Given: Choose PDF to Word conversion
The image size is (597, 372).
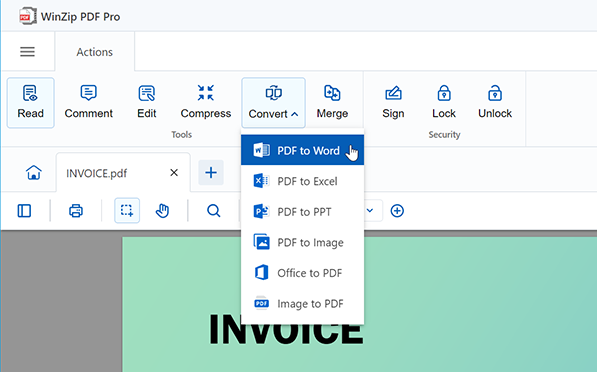Looking at the screenshot, I should tap(302, 150).
